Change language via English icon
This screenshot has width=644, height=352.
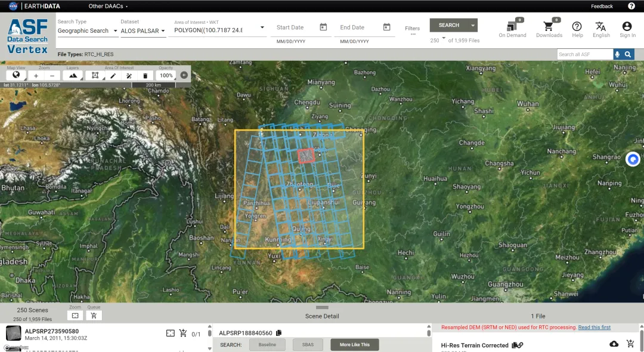[x=601, y=29]
